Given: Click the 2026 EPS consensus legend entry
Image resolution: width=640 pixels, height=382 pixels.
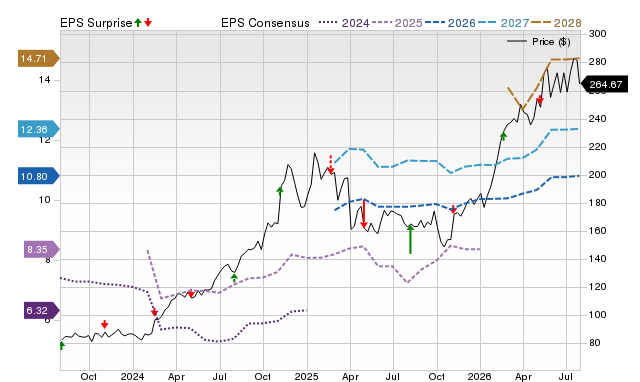Looking at the screenshot, I should click(x=450, y=23).
